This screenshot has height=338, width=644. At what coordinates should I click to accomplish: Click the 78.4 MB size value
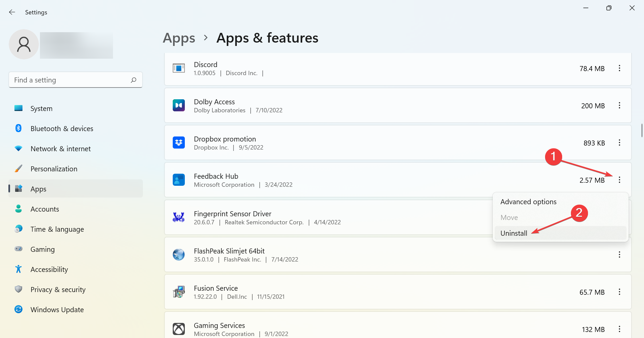point(592,69)
